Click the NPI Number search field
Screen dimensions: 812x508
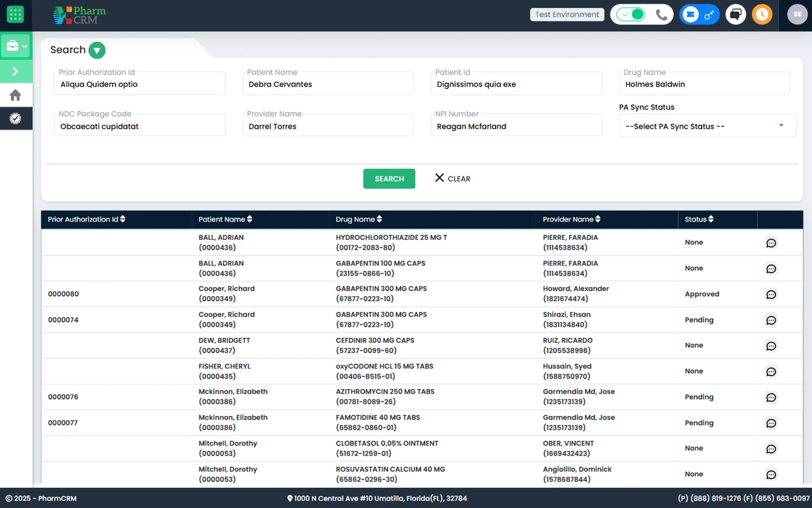coord(516,125)
